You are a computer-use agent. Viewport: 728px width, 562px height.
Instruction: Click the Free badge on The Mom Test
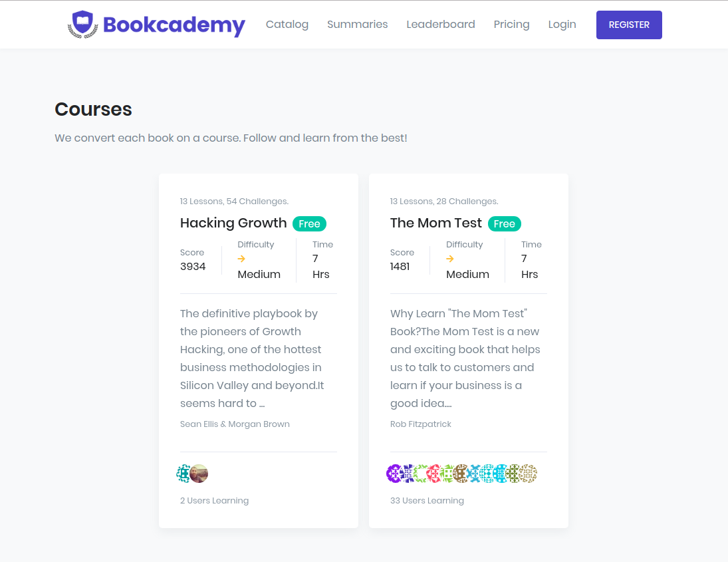point(505,223)
